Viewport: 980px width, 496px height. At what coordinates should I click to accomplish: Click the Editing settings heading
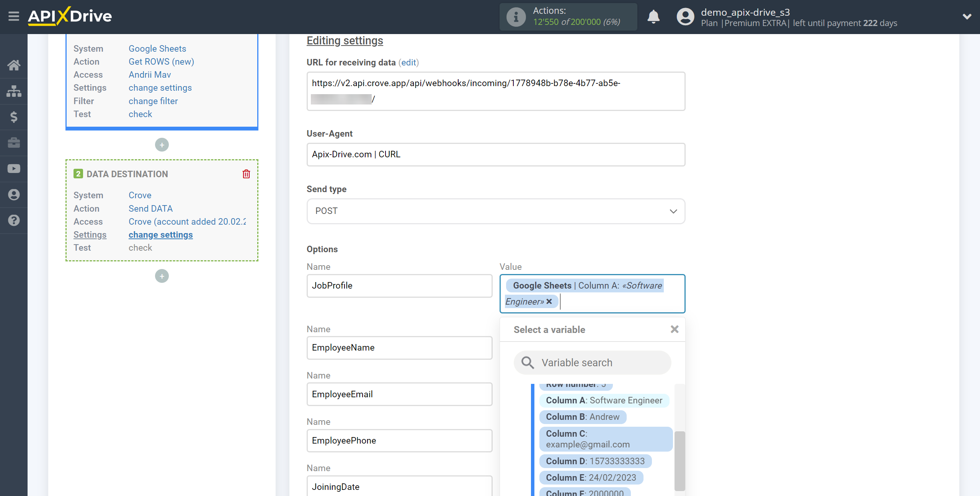(x=345, y=41)
